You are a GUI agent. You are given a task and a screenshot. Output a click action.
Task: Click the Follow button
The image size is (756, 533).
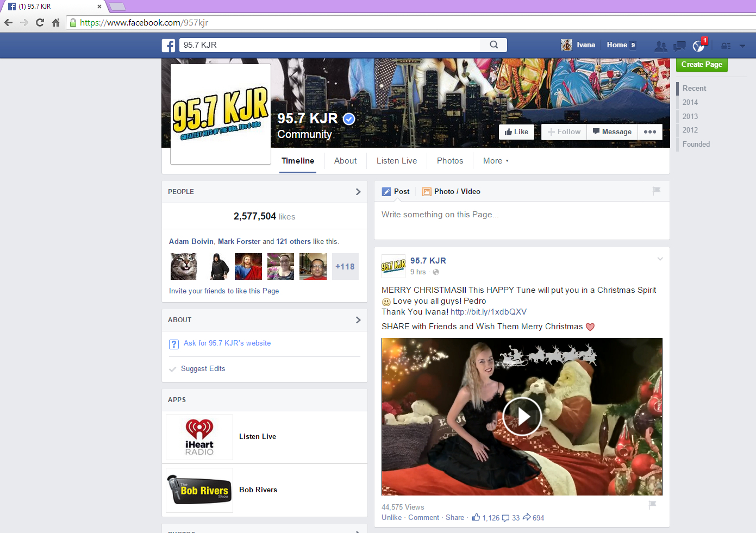tap(564, 132)
